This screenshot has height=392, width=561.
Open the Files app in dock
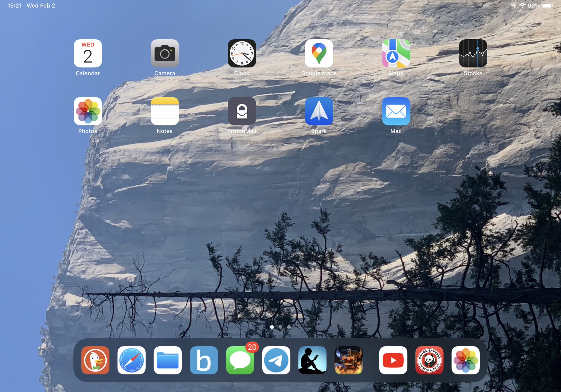tap(168, 360)
